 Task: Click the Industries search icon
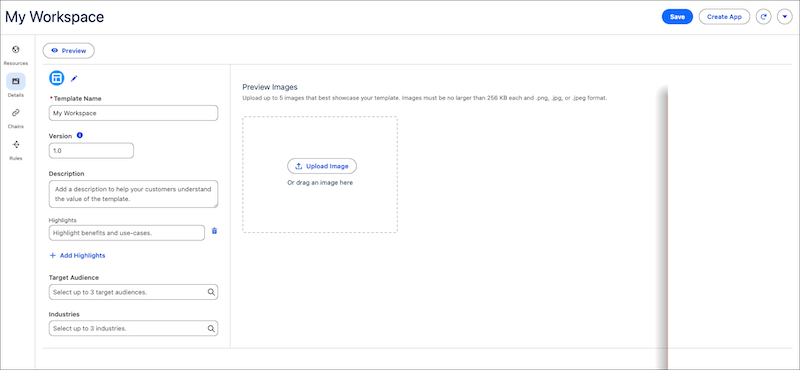click(x=211, y=329)
